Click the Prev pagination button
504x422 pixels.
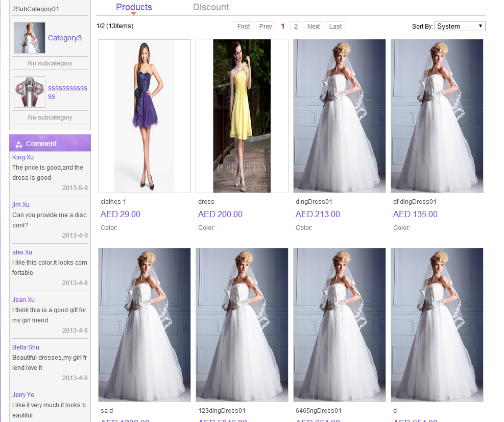266,26
